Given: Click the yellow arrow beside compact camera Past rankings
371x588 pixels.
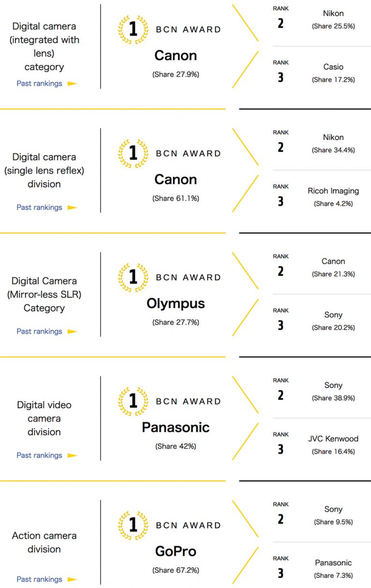Looking at the screenshot, I should 71,83.
